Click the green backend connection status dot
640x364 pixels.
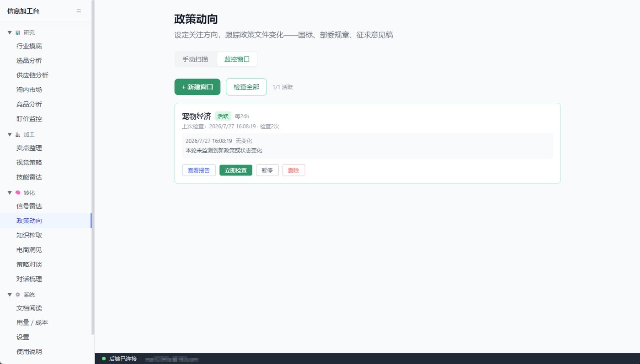coord(104,359)
